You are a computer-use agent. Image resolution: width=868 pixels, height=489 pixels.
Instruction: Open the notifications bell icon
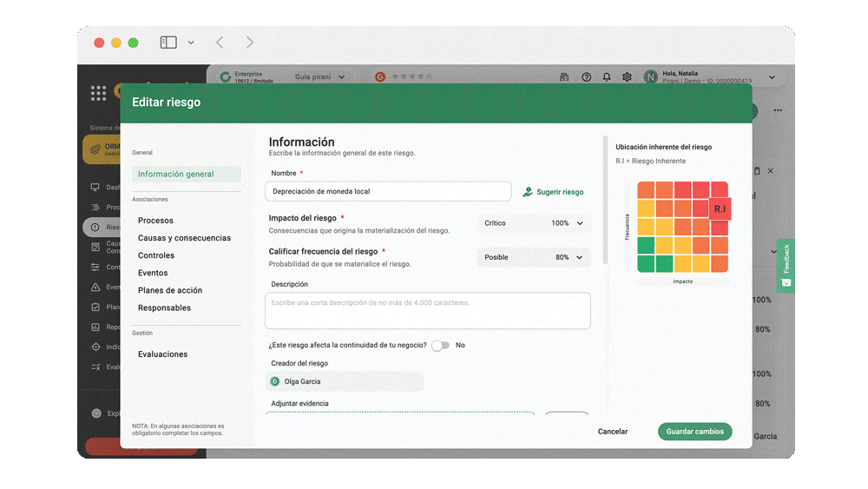(607, 77)
